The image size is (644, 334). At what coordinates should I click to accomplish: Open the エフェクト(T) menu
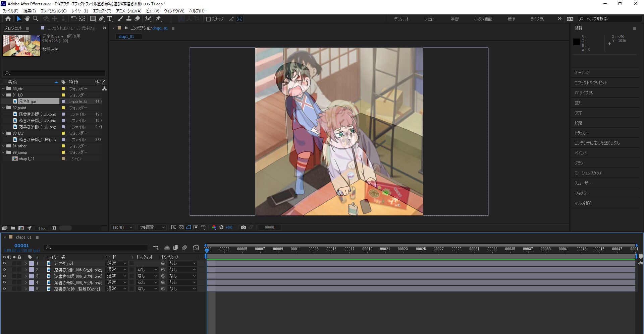(102, 11)
